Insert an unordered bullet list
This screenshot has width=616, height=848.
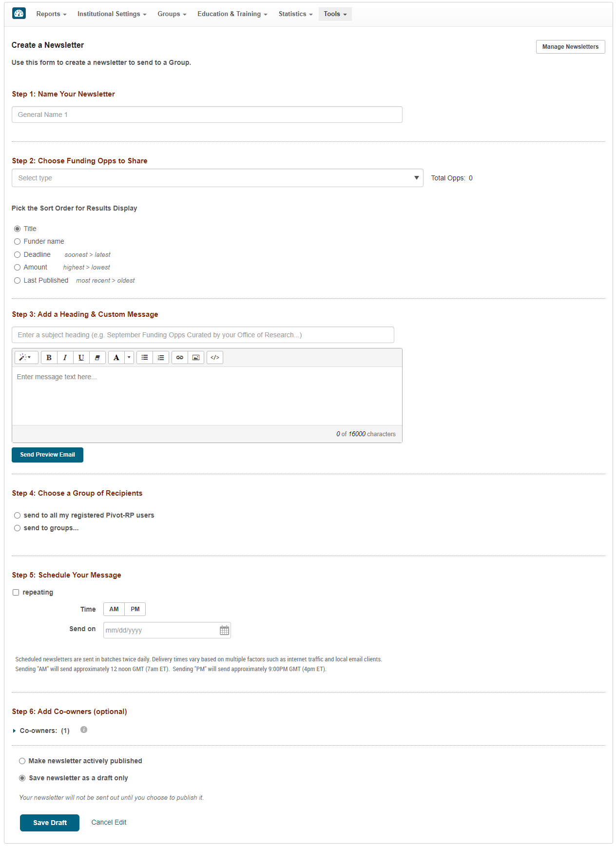[x=145, y=358]
